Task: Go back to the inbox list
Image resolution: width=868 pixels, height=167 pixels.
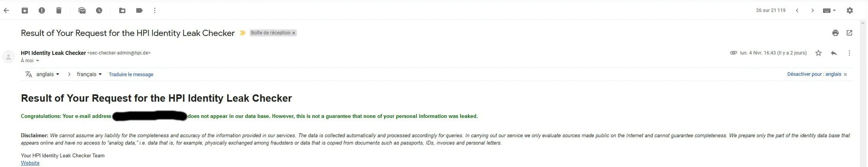Action: point(6,10)
